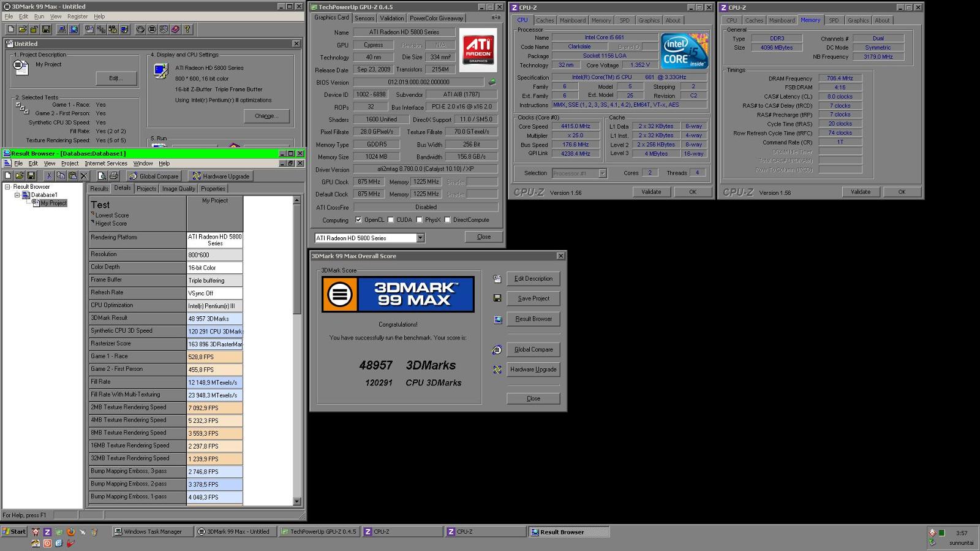Image resolution: width=980 pixels, height=551 pixels.
Task: Click Edit Description icon in score dialog
Action: [497, 279]
